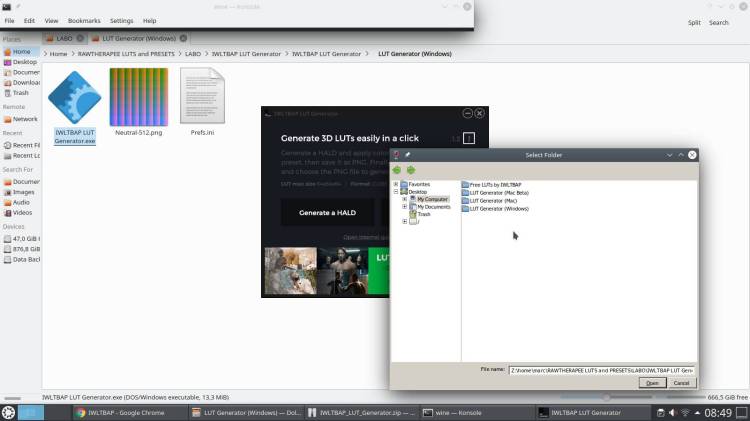Click the pin icon in Select Folder titlebar
Screen dimensions: 750x421
pos(408,155)
